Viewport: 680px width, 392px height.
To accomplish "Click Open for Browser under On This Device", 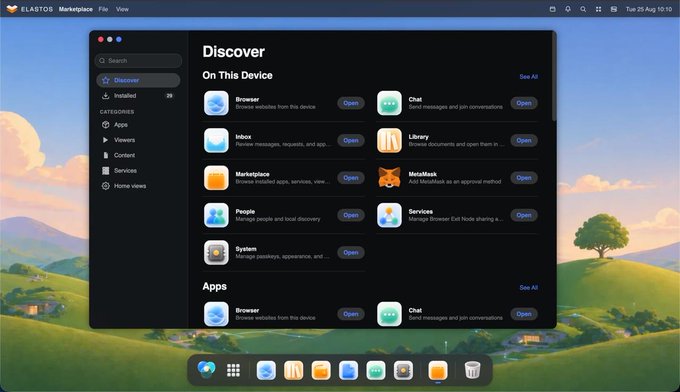I will 351,103.
